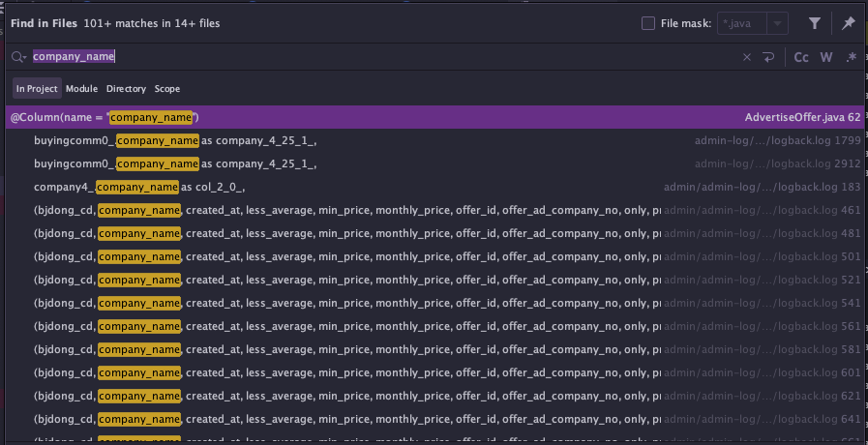Switch to the Scope tab
The width and height of the screenshot is (868, 445).
click(167, 89)
